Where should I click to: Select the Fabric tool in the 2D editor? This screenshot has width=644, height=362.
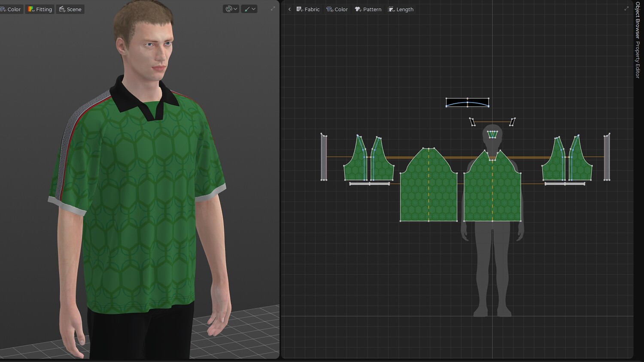click(x=308, y=9)
